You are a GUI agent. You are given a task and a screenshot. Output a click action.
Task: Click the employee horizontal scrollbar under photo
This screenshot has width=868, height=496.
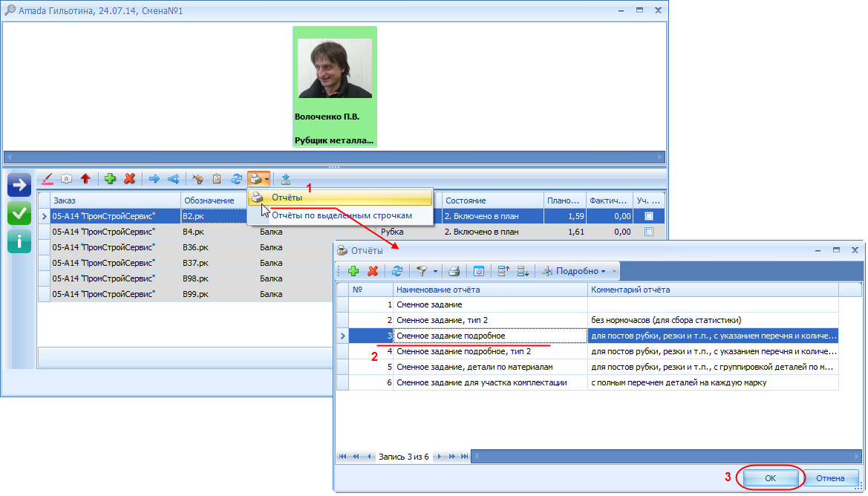[x=334, y=157]
